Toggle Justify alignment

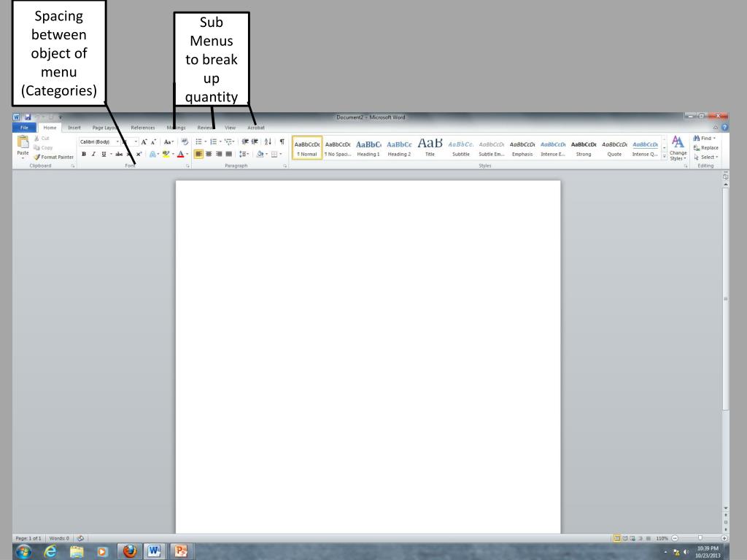pos(228,154)
